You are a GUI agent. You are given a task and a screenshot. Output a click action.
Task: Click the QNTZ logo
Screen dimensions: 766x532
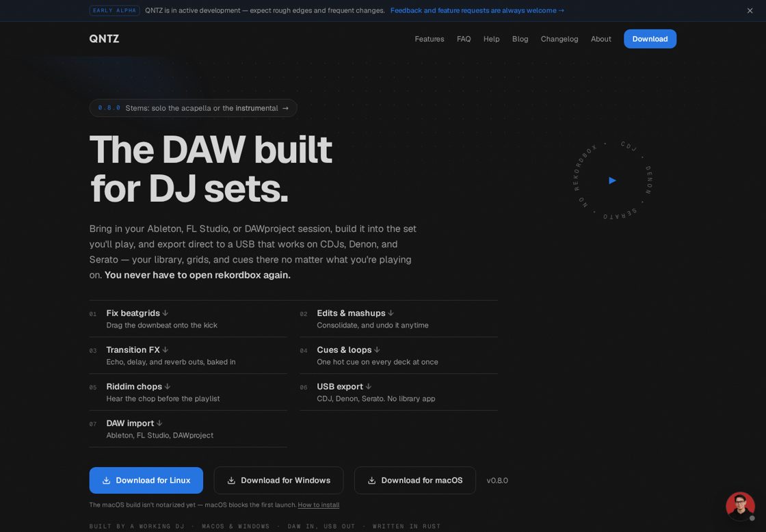point(104,38)
